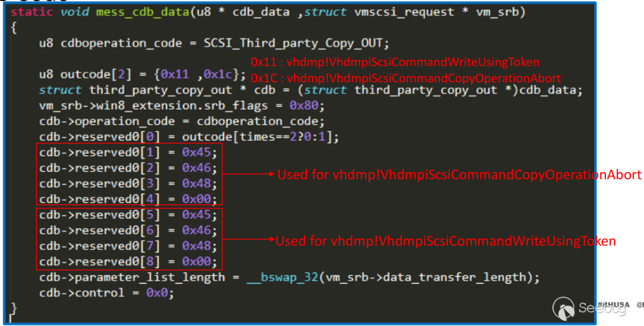Click the opening brace of the function
Image resolution: width=644 pixels, height=326 pixels.
tap(14, 28)
